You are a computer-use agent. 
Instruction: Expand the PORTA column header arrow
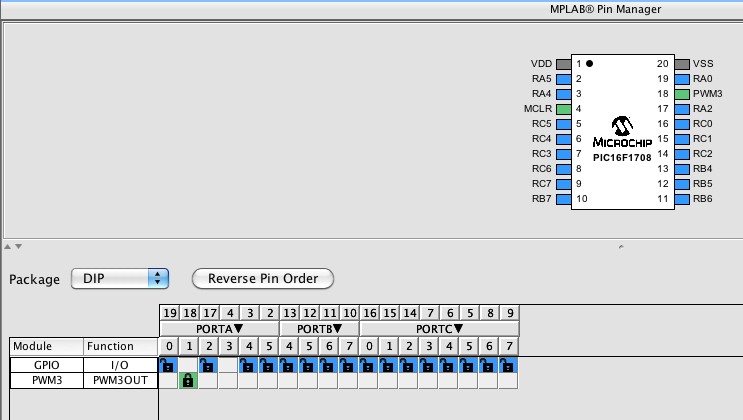click(x=238, y=328)
